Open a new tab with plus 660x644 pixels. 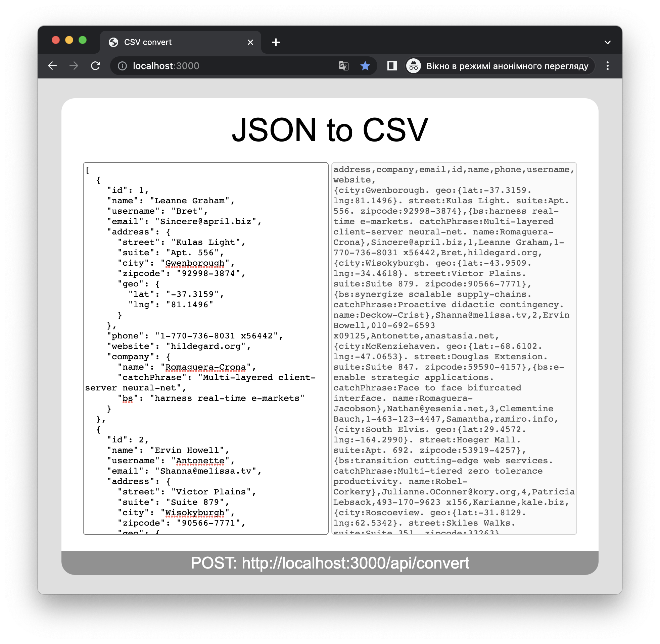pyautogui.click(x=276, y=42)
